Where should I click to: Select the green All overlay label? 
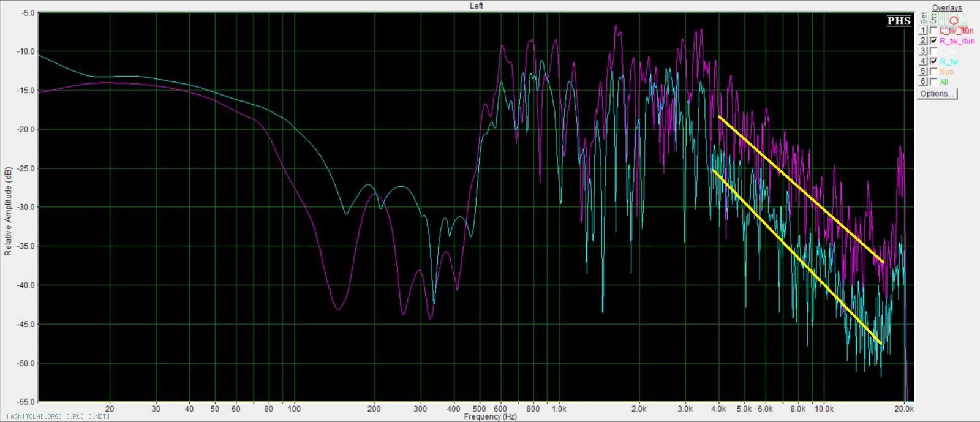944,82
